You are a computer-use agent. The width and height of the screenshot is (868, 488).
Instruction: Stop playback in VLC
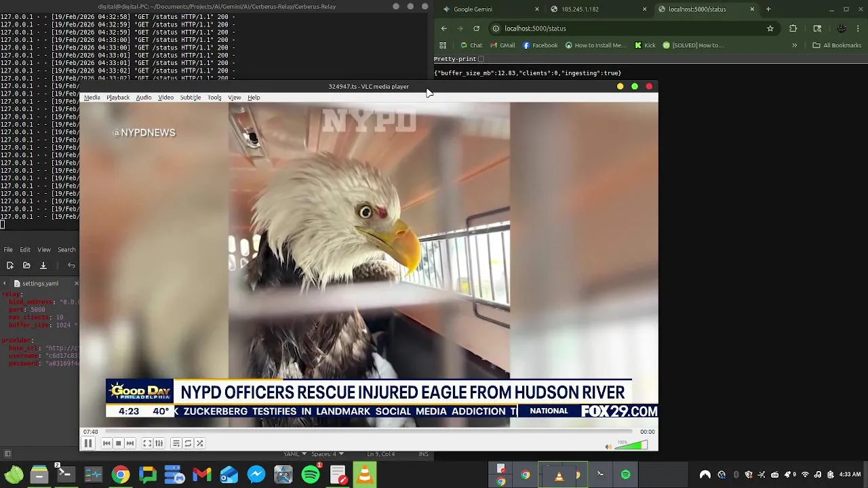coord(118,443)
